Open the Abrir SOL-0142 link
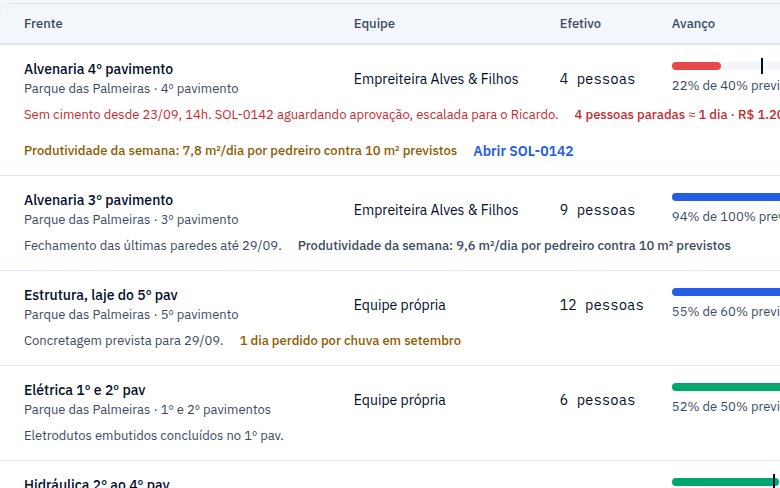 point(523,151)
